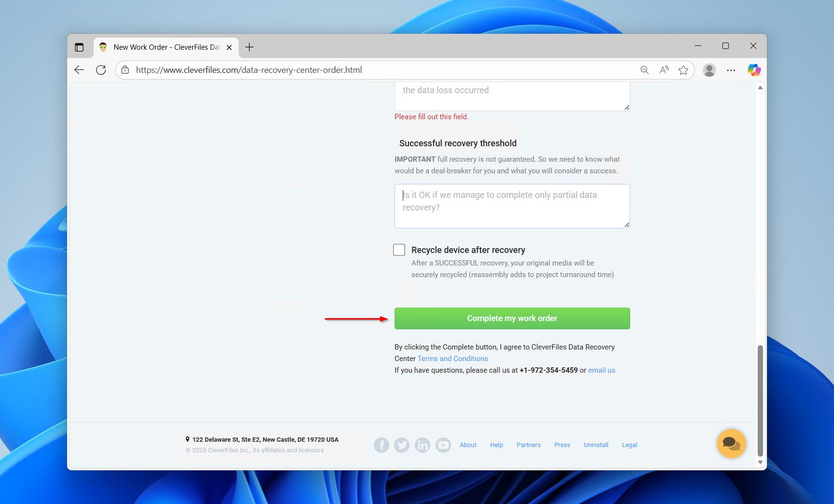Click the browser refresh icon
This screenshot has width=834, height=504.
tap(101, 70)
